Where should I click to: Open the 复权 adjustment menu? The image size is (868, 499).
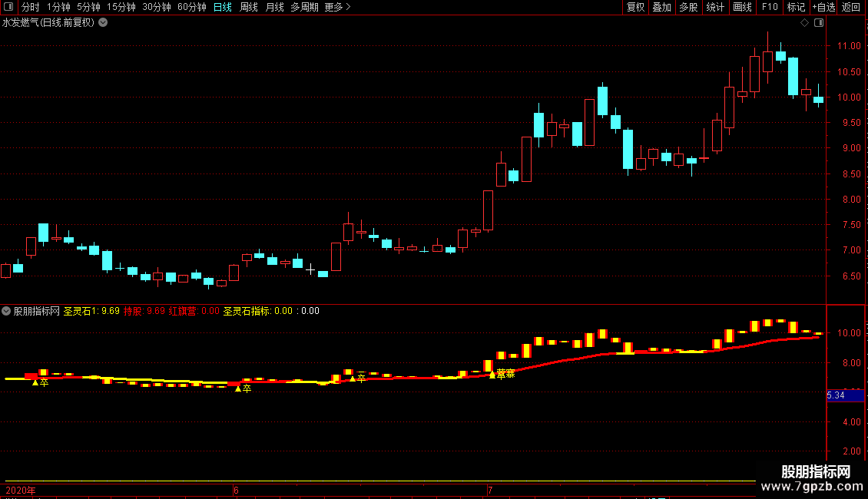tap(635, 7)
